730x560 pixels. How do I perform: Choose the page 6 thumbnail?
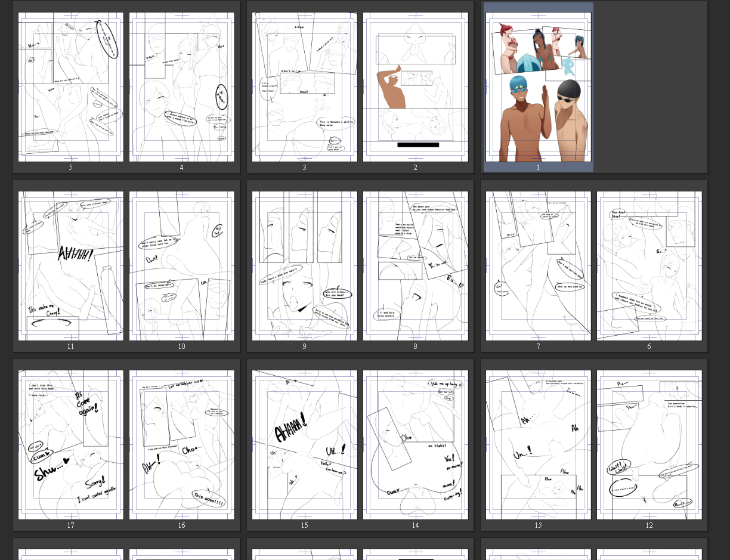pyautogui.click(x=649, y=266)
